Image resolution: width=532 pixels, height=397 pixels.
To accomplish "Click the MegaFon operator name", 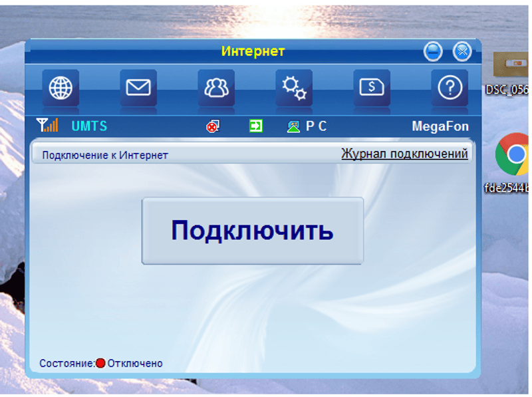I will pos(440,126).
